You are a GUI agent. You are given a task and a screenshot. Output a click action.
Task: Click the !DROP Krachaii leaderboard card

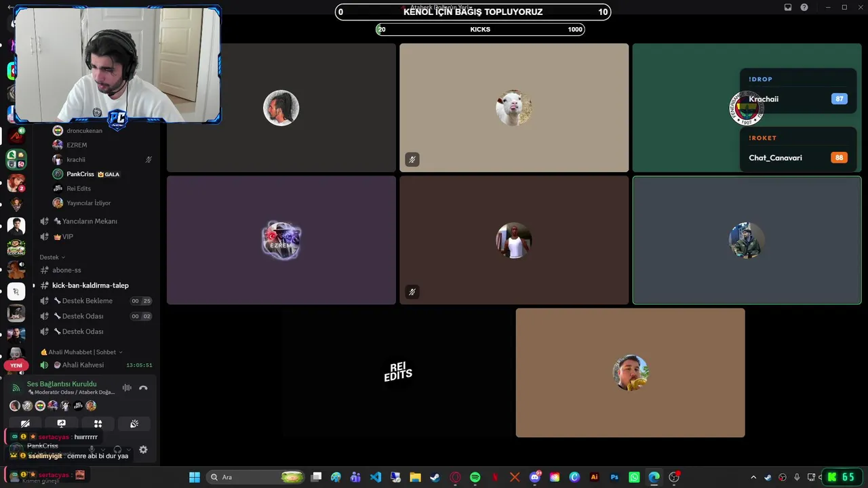[797, 91]
